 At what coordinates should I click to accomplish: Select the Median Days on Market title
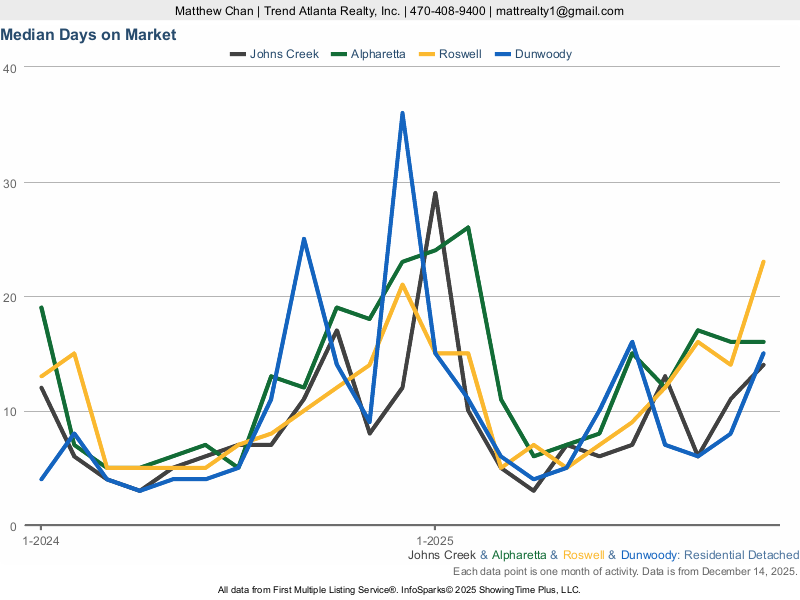(88, 35)
